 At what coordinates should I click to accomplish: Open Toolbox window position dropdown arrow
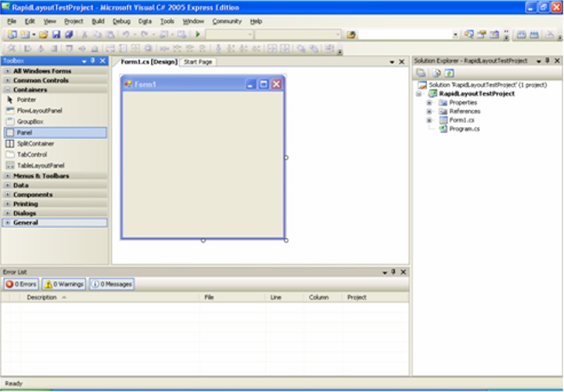pos(84,61)
